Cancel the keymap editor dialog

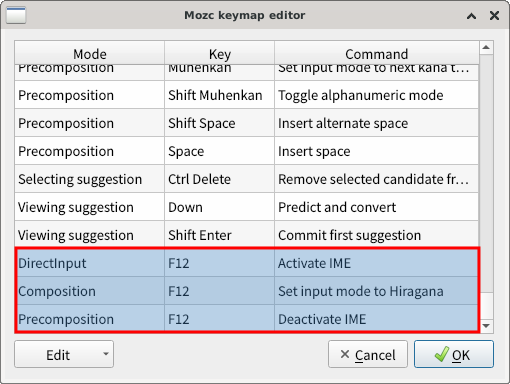(x=368, y=354)
